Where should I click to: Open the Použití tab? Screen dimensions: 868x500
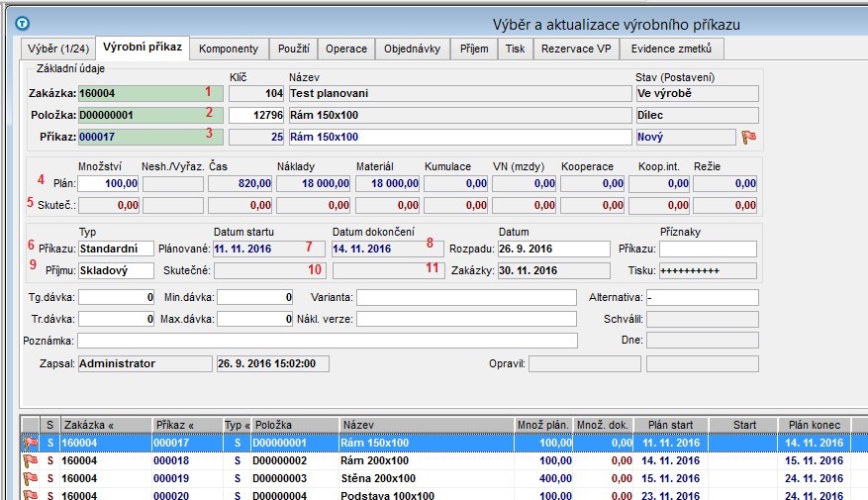[294, 49]
